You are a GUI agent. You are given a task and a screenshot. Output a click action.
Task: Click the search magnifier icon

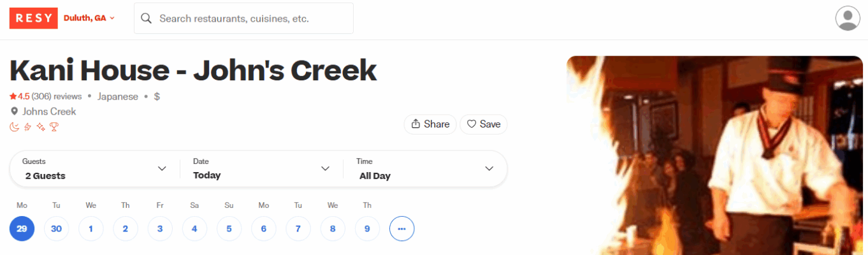coord(146,18)
